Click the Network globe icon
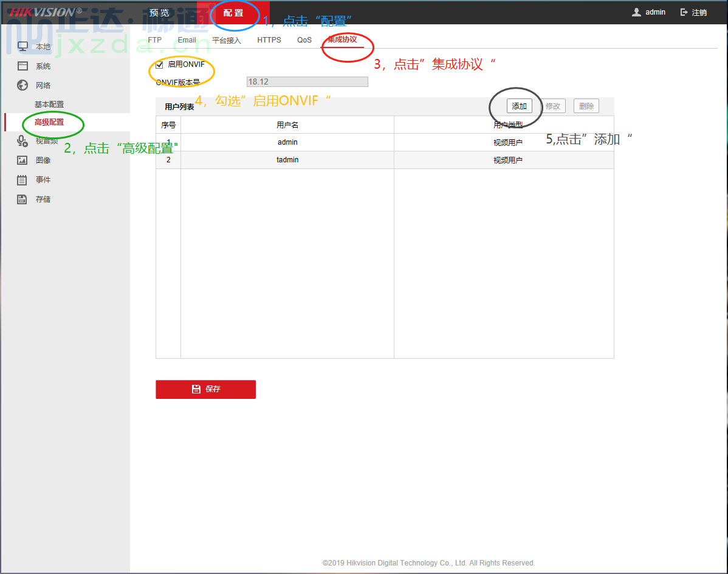 click(22, 85)
